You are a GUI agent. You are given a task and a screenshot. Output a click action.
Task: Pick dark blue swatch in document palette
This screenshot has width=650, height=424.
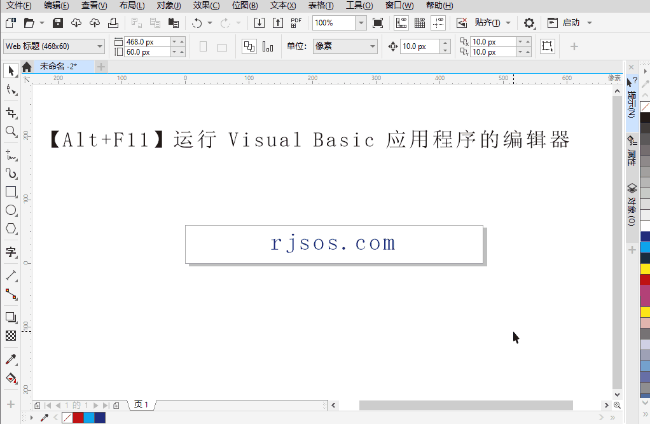point(100,418)
